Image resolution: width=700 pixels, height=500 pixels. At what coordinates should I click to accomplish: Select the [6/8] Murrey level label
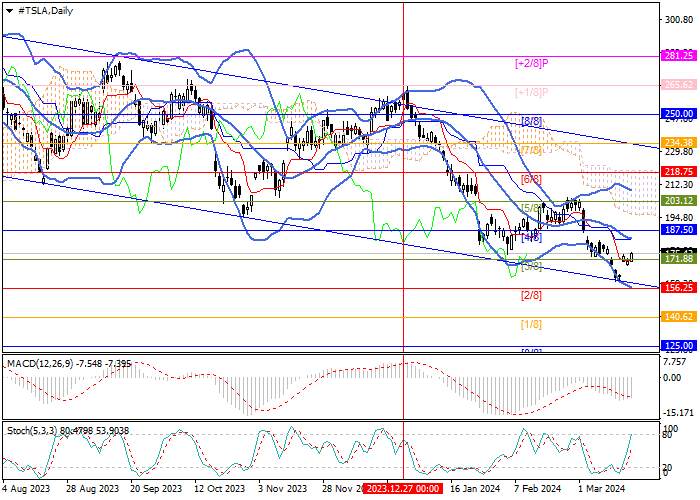(531, 179)
